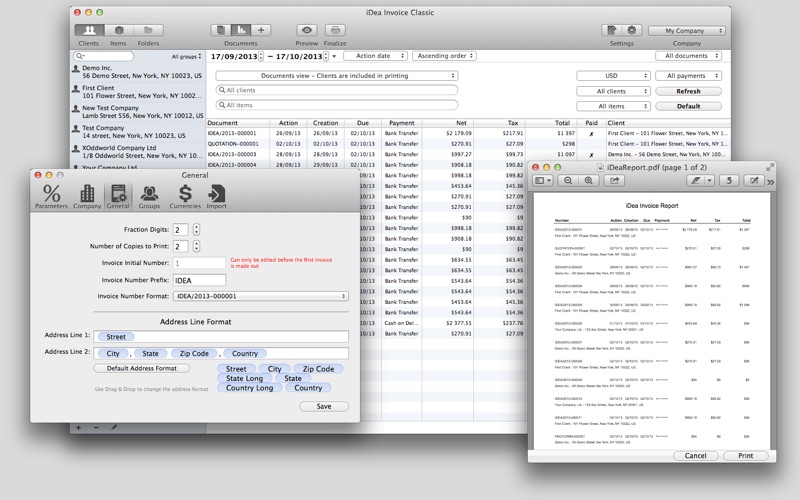Adjust the start date 17/09/2013 stepper
The image size is (800, 500).
pyautogui.click(x=261, y=56)
